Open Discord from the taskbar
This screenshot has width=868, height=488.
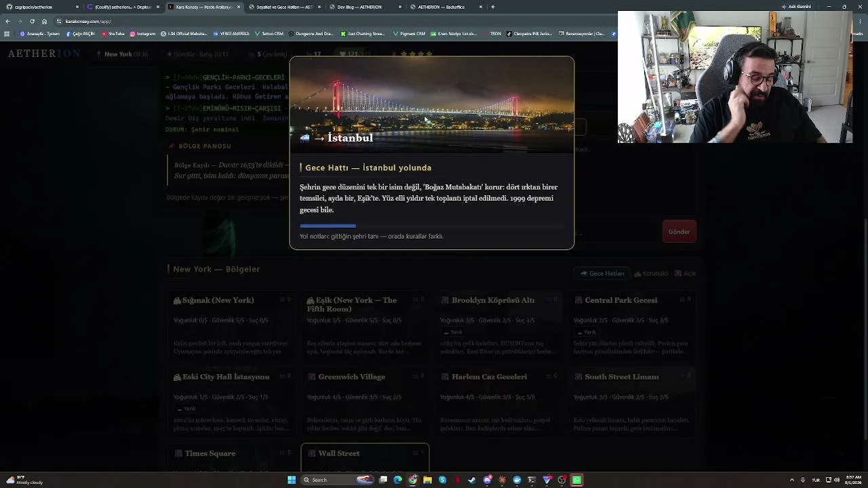487,480
